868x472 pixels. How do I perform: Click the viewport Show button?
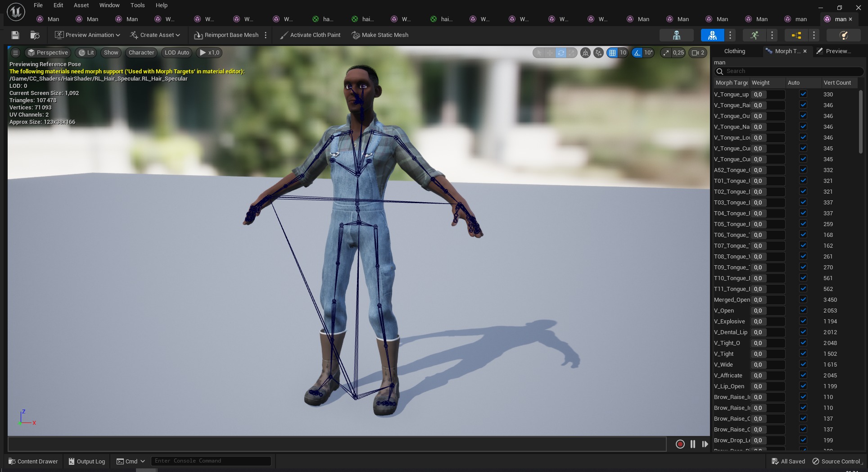[111, 53]
